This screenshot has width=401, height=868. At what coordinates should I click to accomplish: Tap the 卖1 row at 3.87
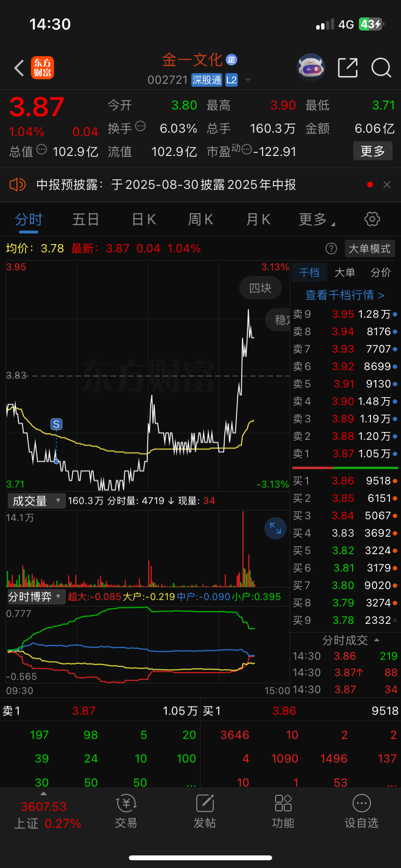tap(345, 453)
